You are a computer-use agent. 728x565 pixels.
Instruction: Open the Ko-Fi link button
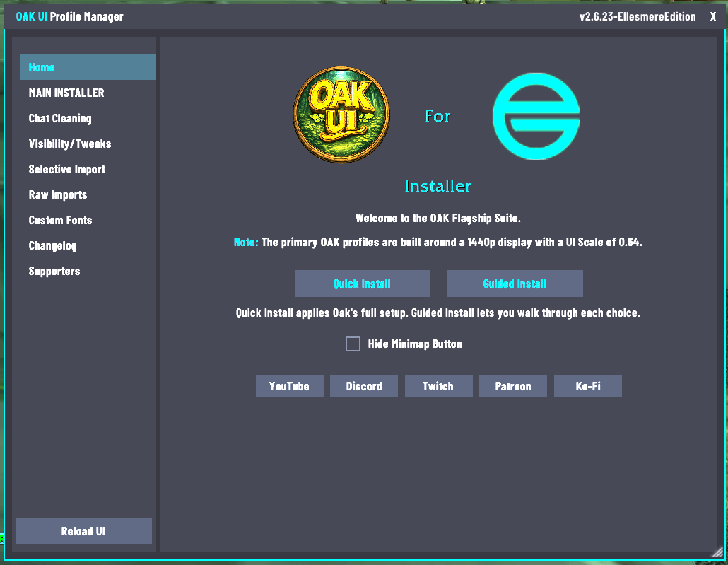[x=588, y=386]
